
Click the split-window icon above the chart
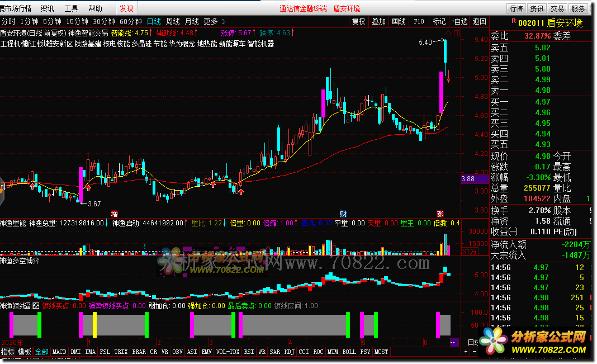pyautogui.click(x=457, y=34)
